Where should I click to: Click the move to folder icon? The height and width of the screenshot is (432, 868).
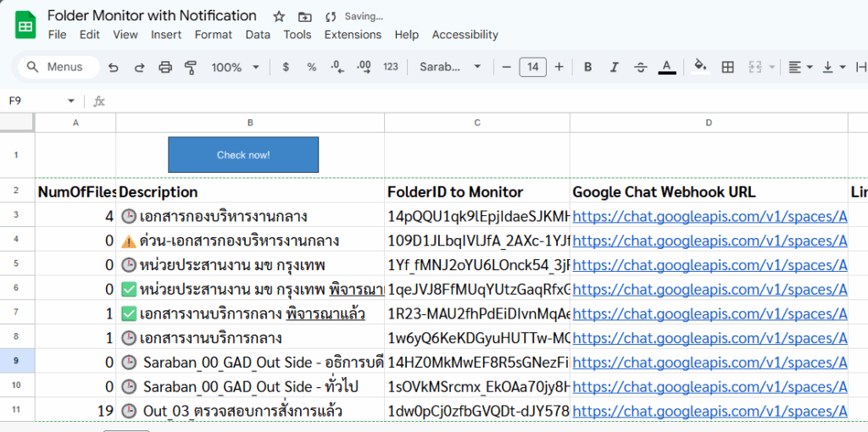point(304,17)
